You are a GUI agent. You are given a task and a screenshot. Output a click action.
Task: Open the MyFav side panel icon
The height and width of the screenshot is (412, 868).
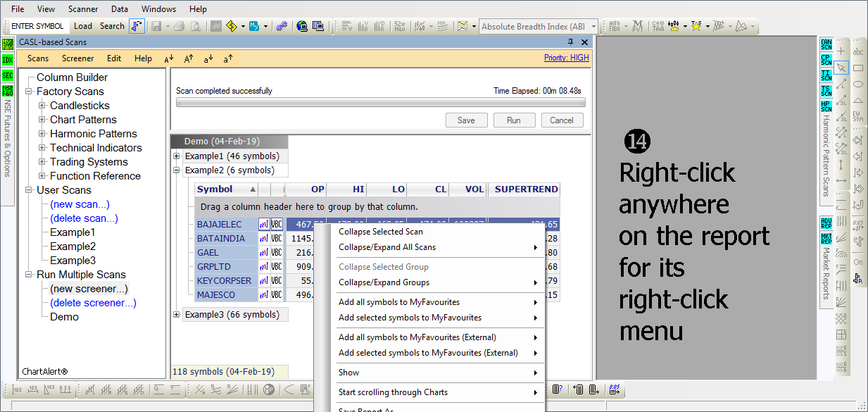click(8, 44)
